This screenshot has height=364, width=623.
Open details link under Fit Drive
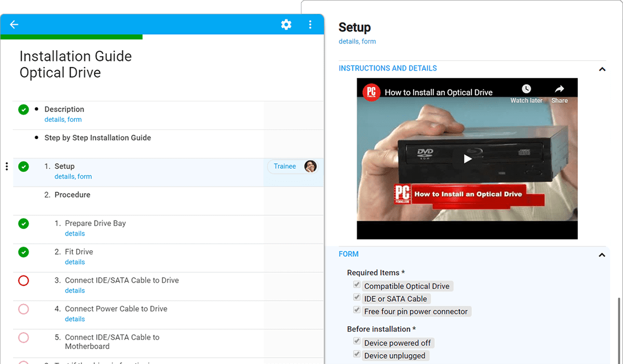click(x=75, y=262)
